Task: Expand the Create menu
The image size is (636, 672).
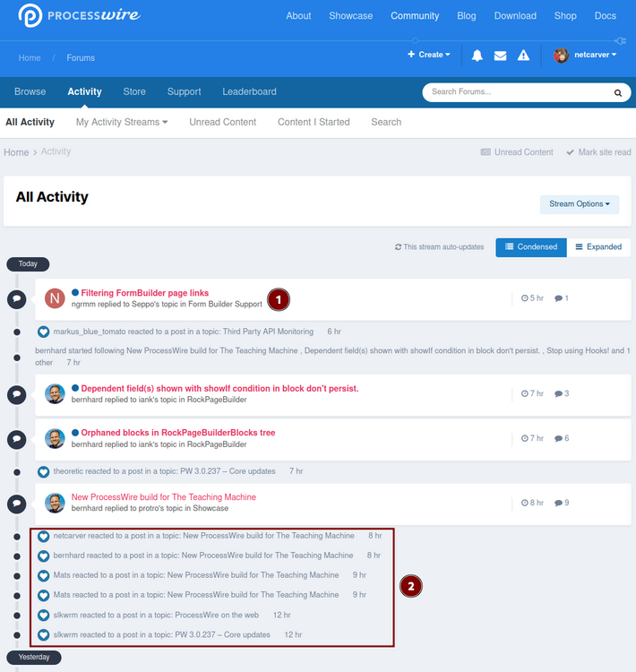Action: tap(429, 55)
